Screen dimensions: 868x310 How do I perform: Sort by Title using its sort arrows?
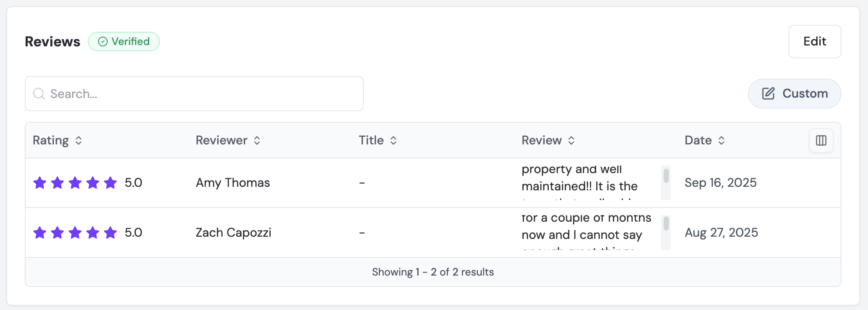pyautogui.click(x=393, y=140)
